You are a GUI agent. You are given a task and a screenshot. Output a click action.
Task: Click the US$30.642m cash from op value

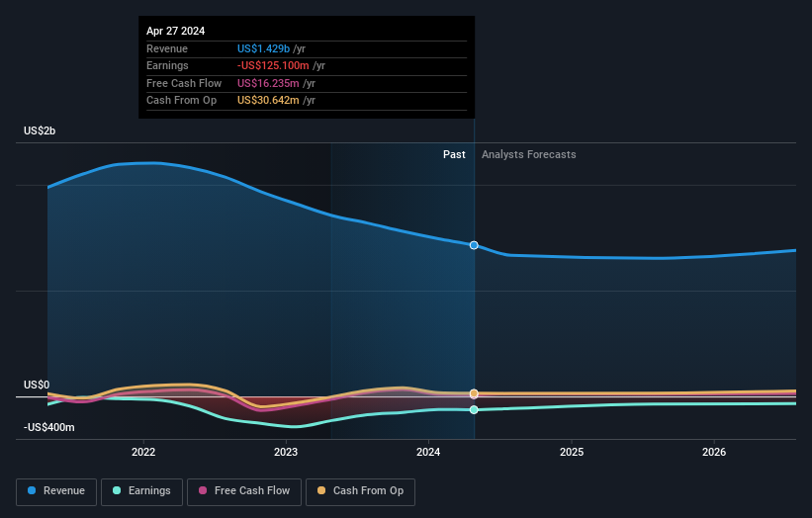(x=268, y=101)
